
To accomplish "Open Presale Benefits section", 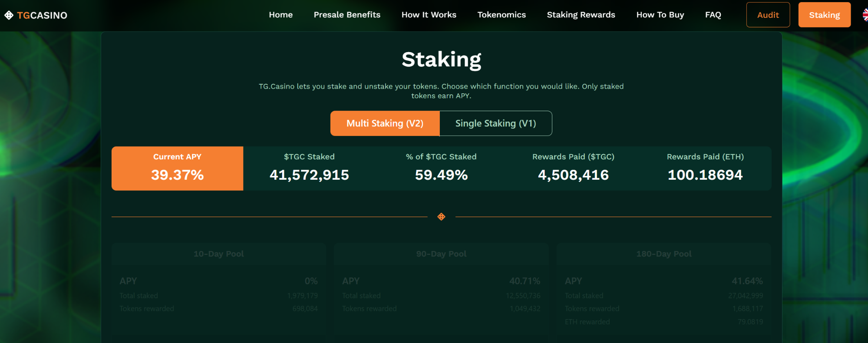I will 347,15.
